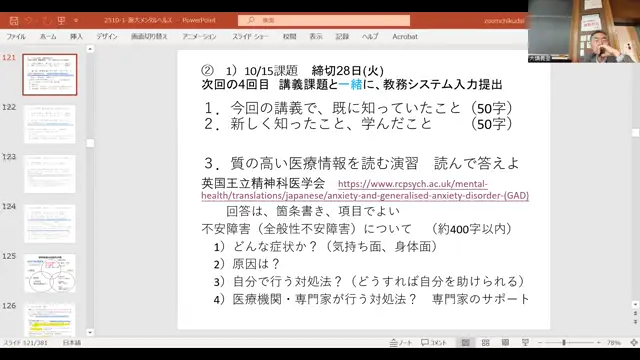Screen dimensions: 640x360
Task: Select slide 121 thumbnail
Action: [x=50, y=75]
